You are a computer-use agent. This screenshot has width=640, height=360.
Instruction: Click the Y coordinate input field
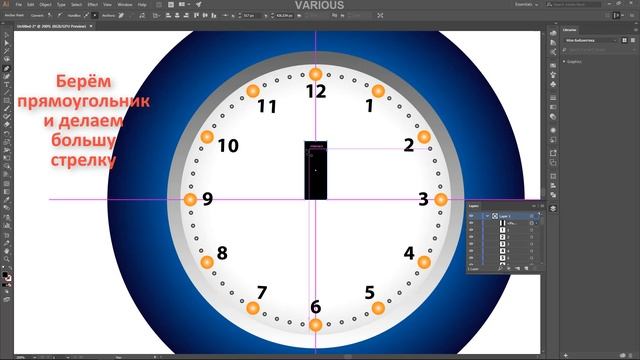[284, 16]
